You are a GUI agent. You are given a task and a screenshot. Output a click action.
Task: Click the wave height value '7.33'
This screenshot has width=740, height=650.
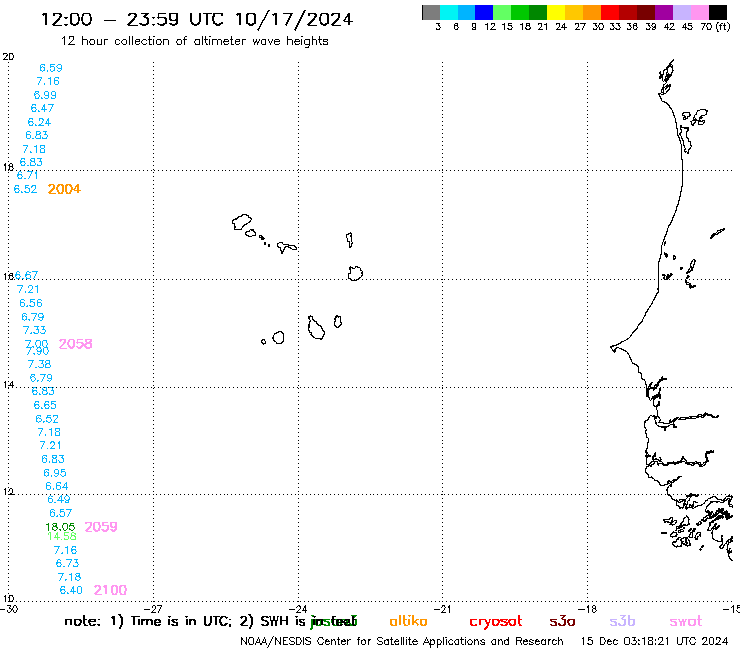pyautogui.click(x=34, y=330)
